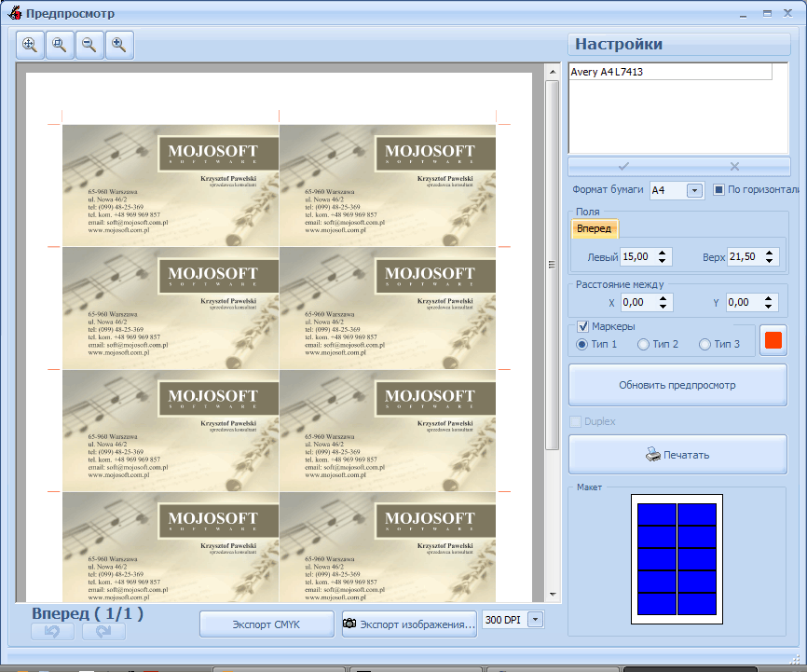This screenshot has width=807, height=672.
Task: Select the Тип 1 marker radio button
Action: [x=581, y=345]
